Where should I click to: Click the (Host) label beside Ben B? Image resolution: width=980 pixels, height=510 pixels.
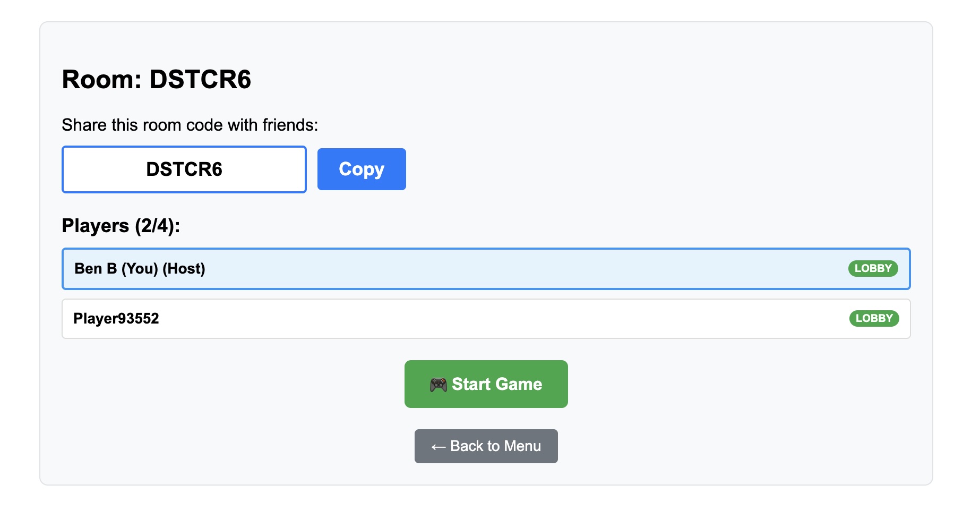point(184,269)
